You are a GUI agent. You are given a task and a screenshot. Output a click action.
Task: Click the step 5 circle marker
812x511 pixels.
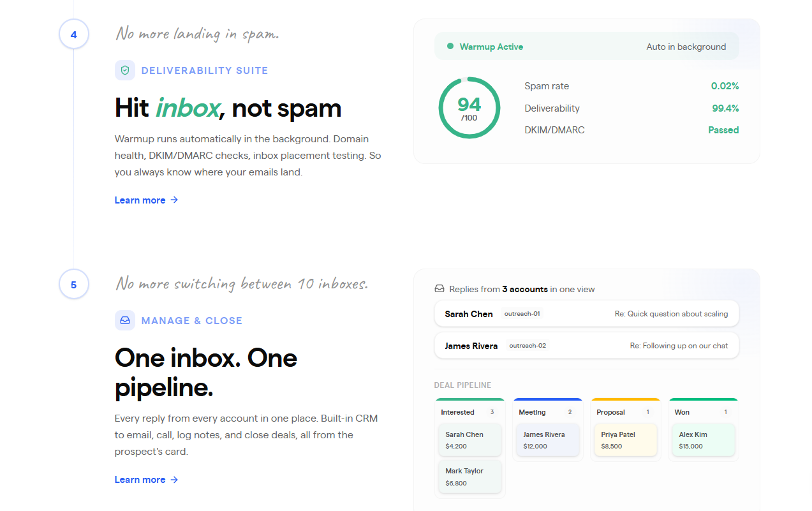pyautogui.click(x=73, y=285)
